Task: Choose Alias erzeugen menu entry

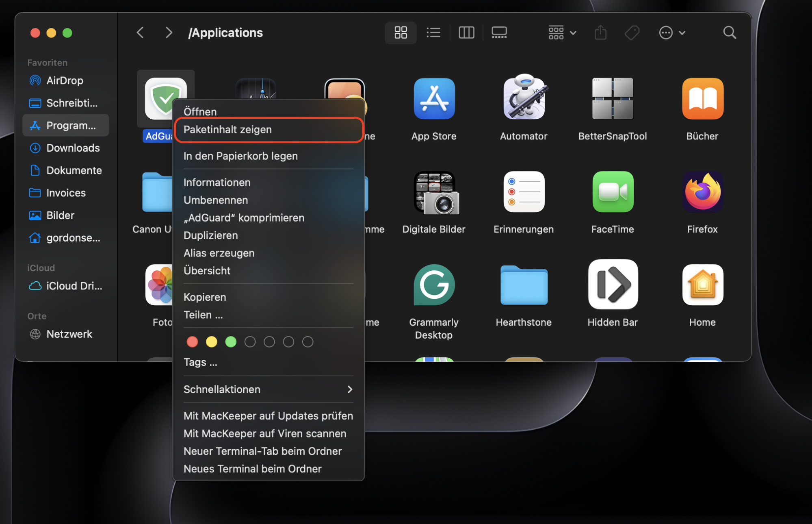Action: click(x=269, y=253)
